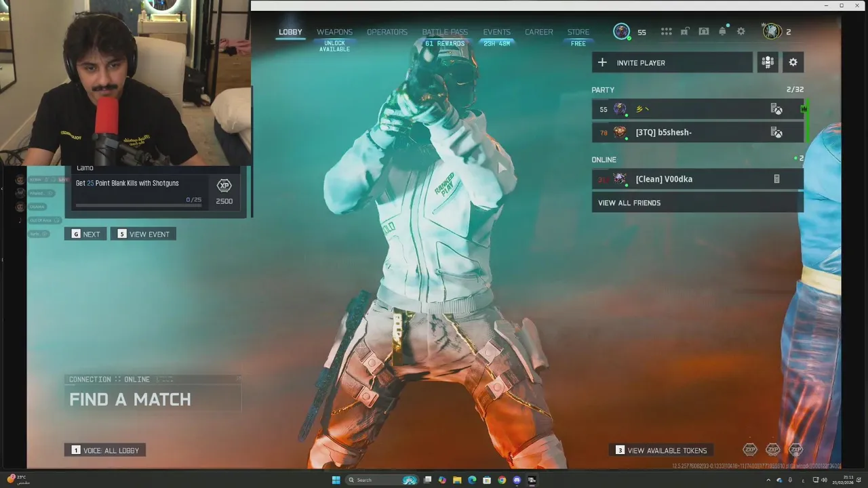Click Xbox platform icon on level 55 row
The image size is (868, 488).
click(776, 109)
